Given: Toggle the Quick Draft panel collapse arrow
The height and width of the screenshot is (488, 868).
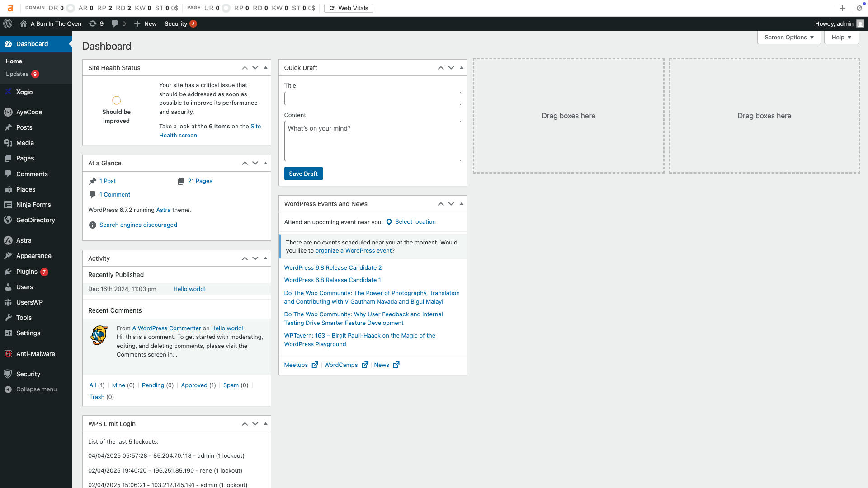Looking at the screenshot, I should [462, 68].
